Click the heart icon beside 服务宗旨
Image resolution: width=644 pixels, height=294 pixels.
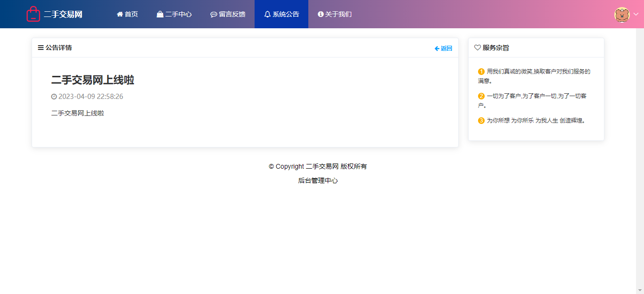point(477,48)
